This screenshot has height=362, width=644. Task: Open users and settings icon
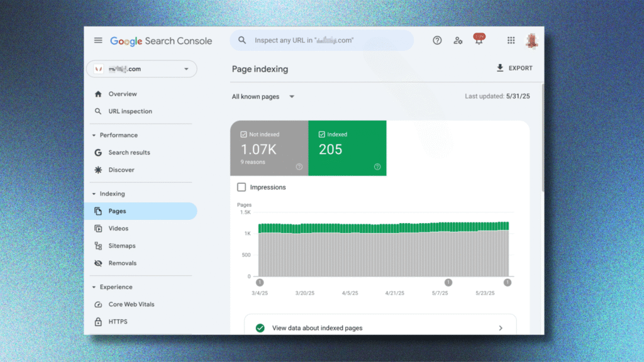pyautogui.click(x=458, y=40)
